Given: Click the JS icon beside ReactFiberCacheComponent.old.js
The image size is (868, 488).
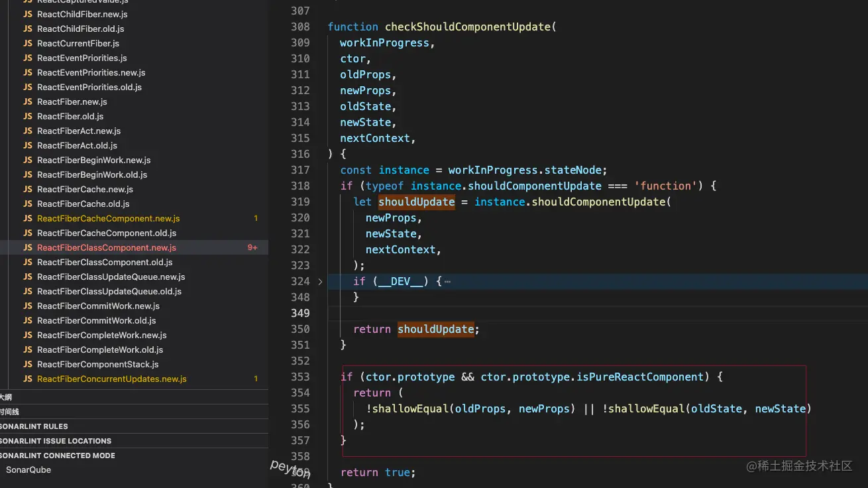Looking at the screenshot, I should 28,233.
